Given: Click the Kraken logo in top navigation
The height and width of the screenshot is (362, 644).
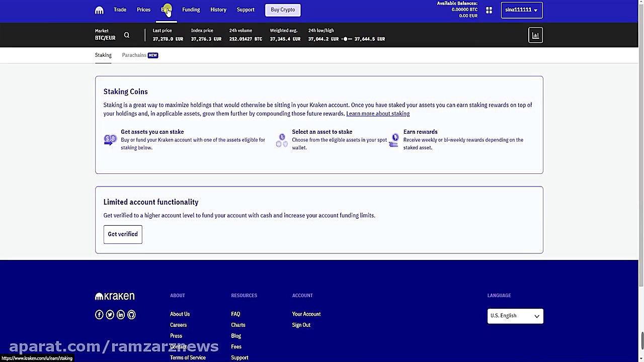Looking at the screenshot, I should click(99, 10).
